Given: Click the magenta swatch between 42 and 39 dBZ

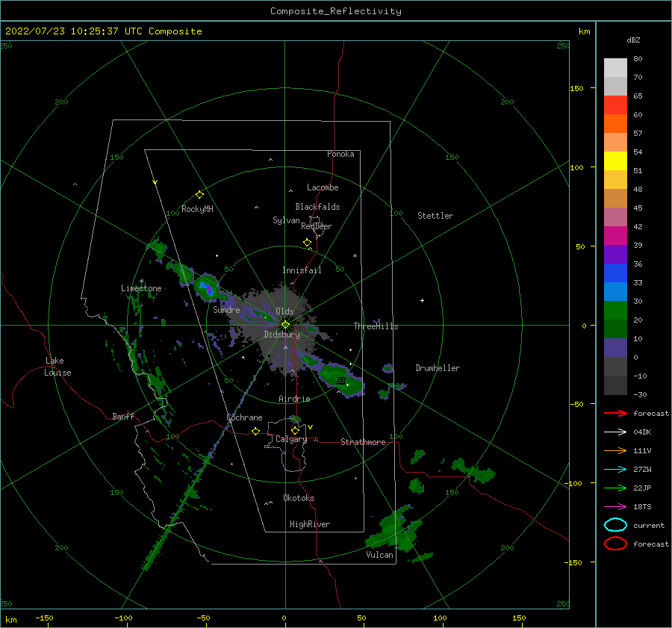Looking at the screenshot, I should pyautogui.click(x=615, y=235).
